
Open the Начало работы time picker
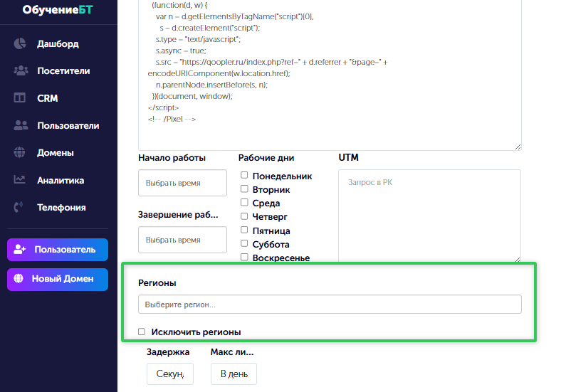pos(182,183)
